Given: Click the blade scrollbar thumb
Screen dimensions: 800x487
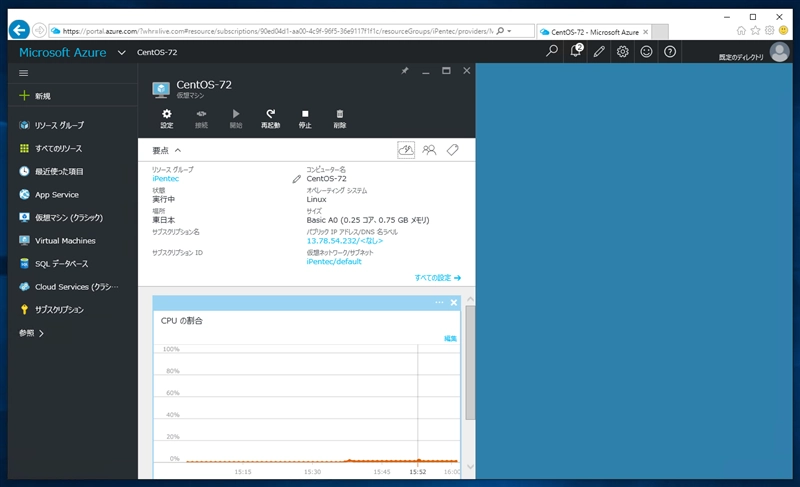Looking at the screenshot, I should (x=470, y=362).
